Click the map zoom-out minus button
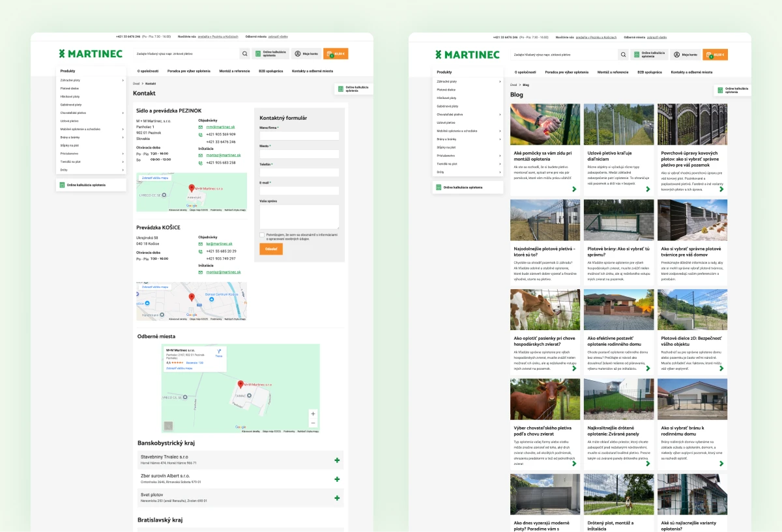This screenshot has width=782, height=532. tap(313, 423)
